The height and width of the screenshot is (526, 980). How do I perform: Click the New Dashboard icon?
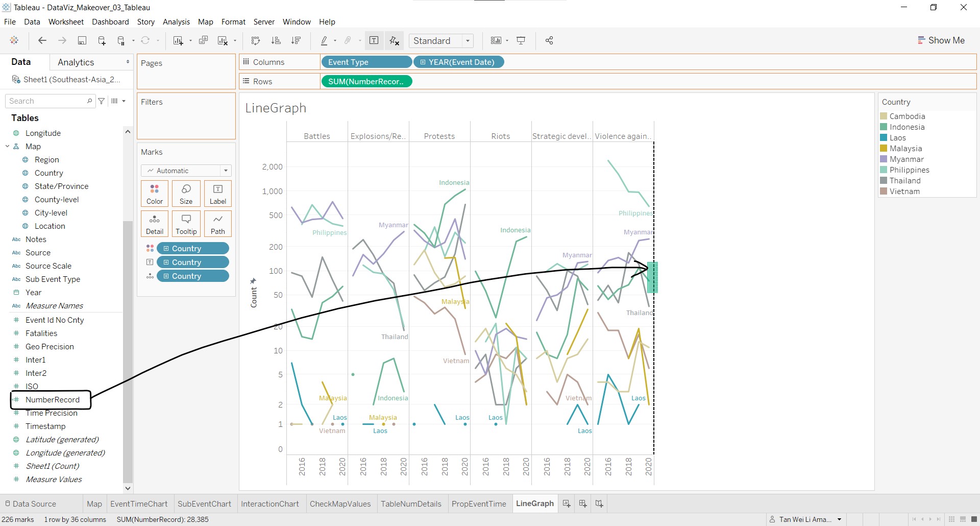click(x=582, y=504)
